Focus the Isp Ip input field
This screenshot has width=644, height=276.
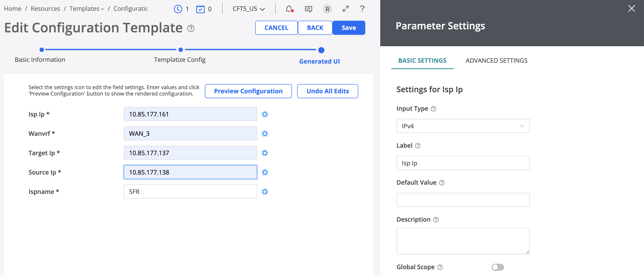[190, 114]
